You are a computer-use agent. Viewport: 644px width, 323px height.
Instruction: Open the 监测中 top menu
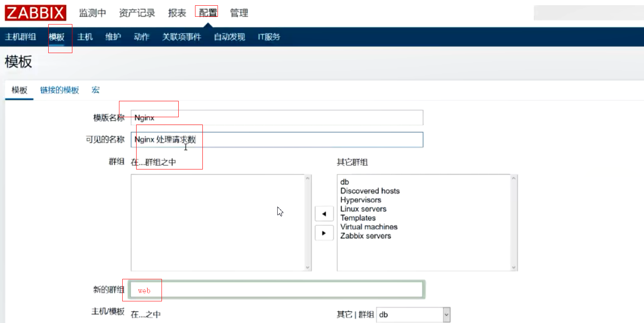tap(92, 13)
